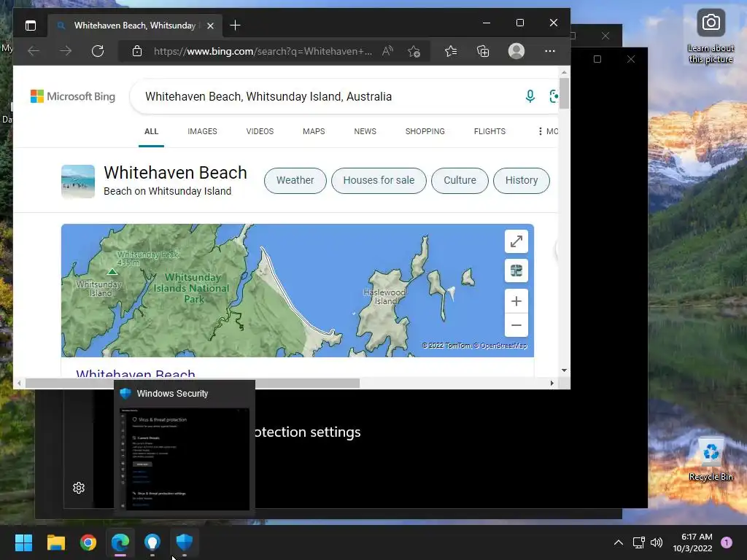Go back in Edge browser
The height and width of the screenshot is (560, 747).
(34, 51)
